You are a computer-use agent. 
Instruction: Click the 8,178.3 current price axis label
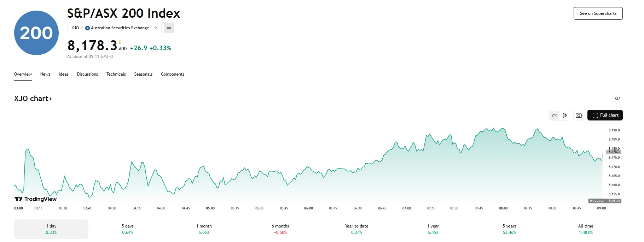614,152
